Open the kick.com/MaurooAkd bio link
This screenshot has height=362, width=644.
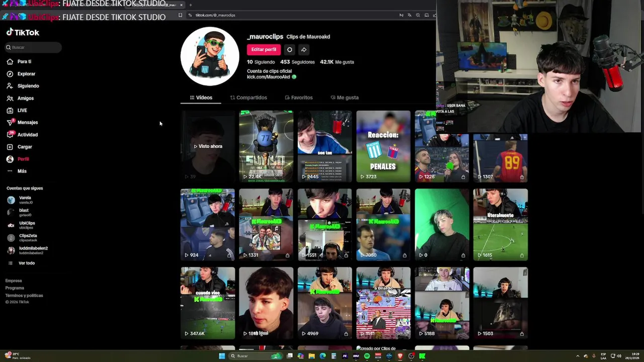(x=268, y=77)
